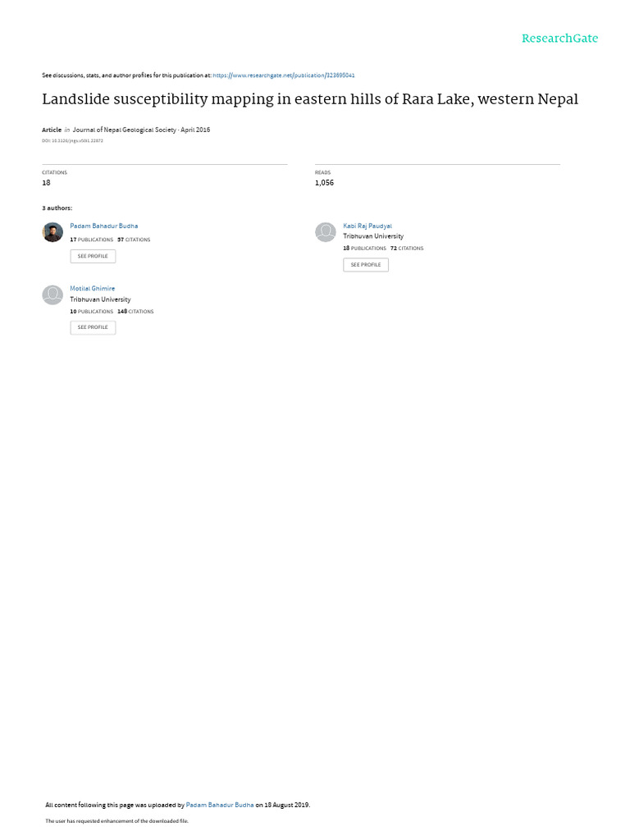Image resolution: width=630 pixels, height=840 pixels.
Task: Open the Padam Bahadur Budha author link
Action: tap(104, 226)
